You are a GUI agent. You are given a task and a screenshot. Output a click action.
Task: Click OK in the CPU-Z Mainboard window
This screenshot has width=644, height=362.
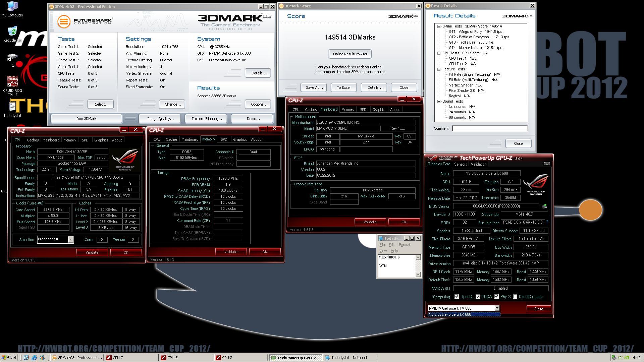pyautogui.click(x=404, y=222)
